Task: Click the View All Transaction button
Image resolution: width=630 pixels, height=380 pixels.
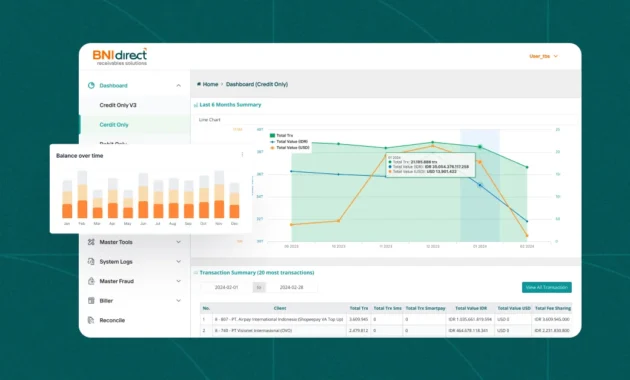Action: 546,287
